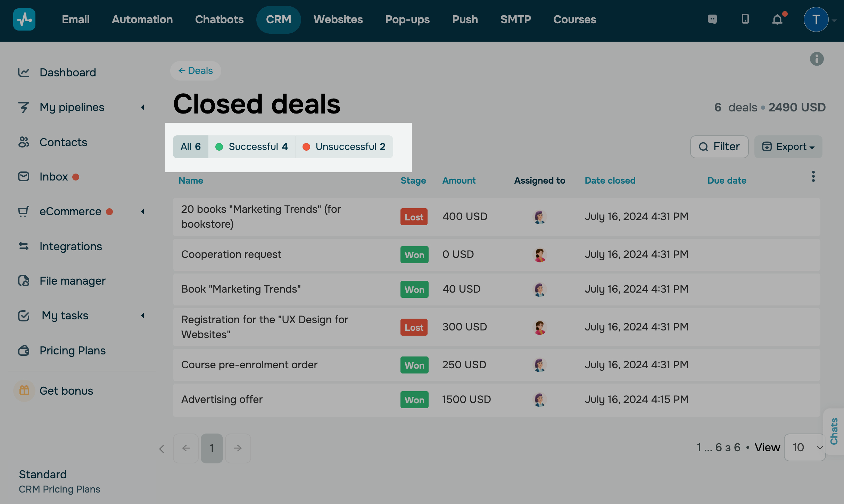Switch to the Automation tab
The image size is (844, 504).
click(142, 19)
